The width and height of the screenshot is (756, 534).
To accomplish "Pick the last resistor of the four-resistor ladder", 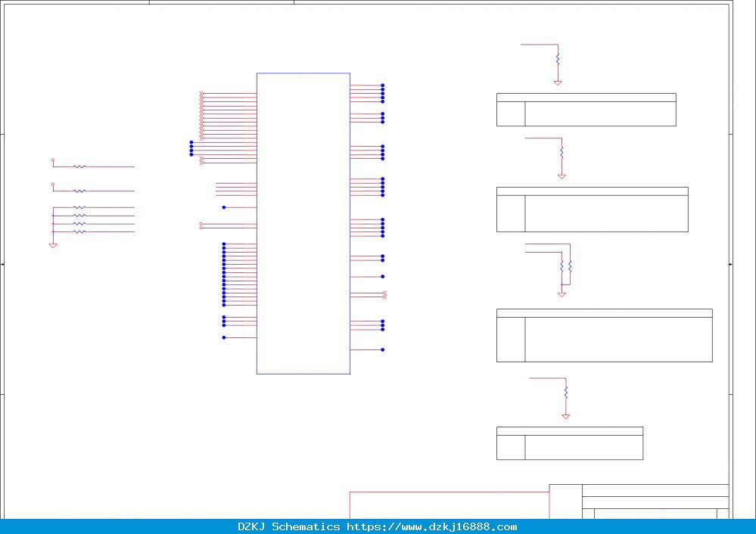I will pyautogui.click(x=79, y=231).
